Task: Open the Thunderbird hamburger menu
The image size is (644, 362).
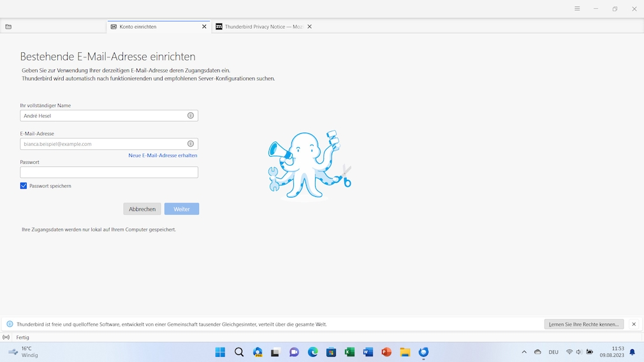Action: pyautogui.click(x=577, y=9)
